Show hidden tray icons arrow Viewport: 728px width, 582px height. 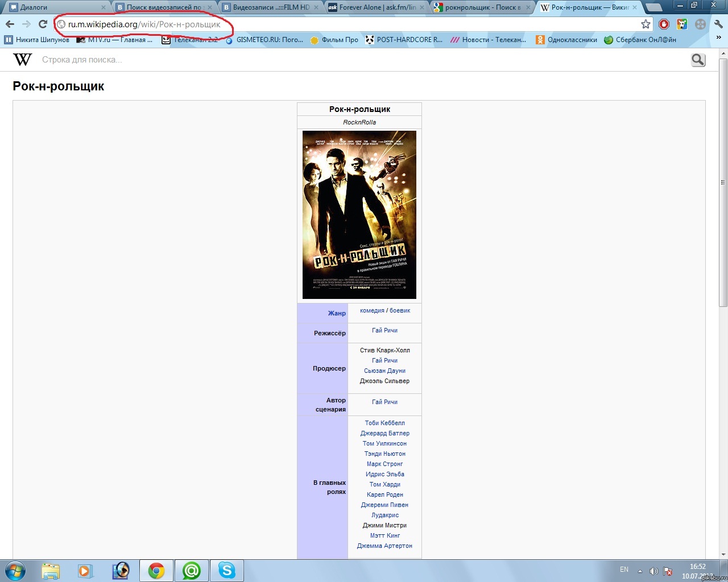click(x=640, y=571)
